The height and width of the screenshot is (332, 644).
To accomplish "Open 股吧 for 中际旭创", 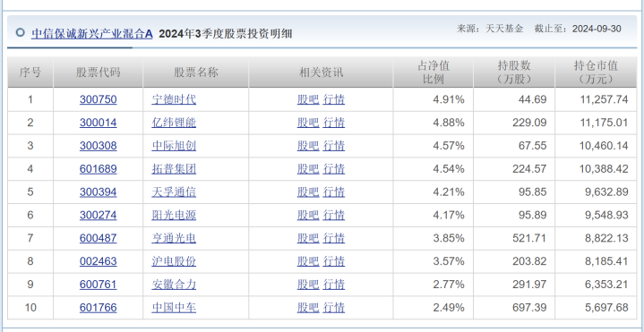I will 308,146.
